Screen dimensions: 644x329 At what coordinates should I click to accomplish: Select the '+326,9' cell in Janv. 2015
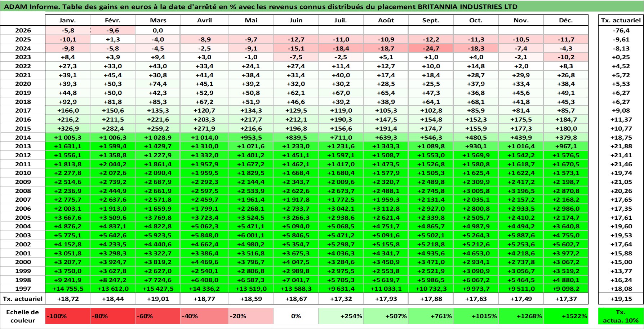pos(68,128)
